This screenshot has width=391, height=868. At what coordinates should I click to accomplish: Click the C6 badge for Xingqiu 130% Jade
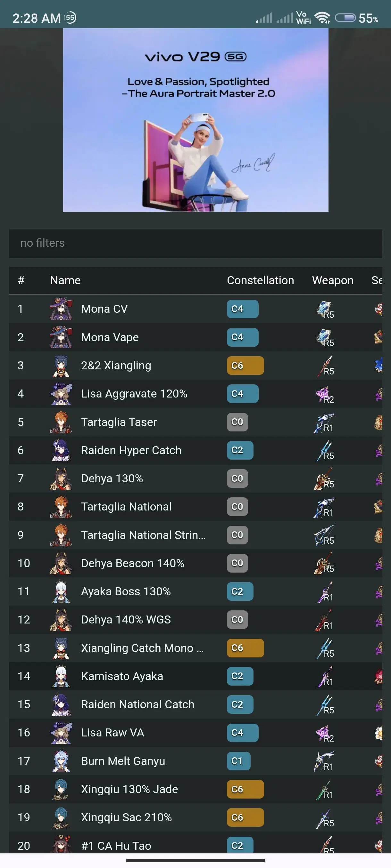click(x=245, y=789)
